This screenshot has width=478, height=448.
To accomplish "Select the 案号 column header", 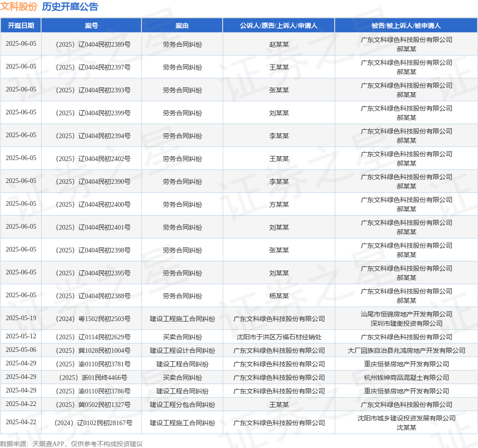I will coord(91,26).
